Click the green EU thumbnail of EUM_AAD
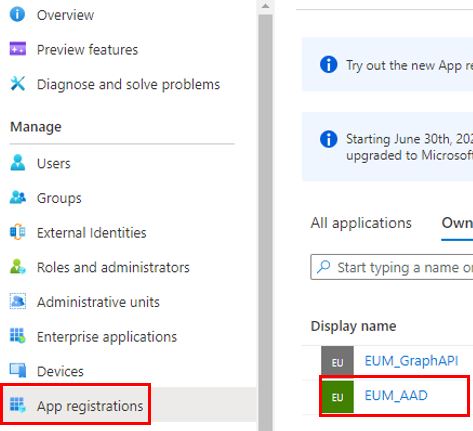The width and height of the screenshot is (473, 431). 337,397
